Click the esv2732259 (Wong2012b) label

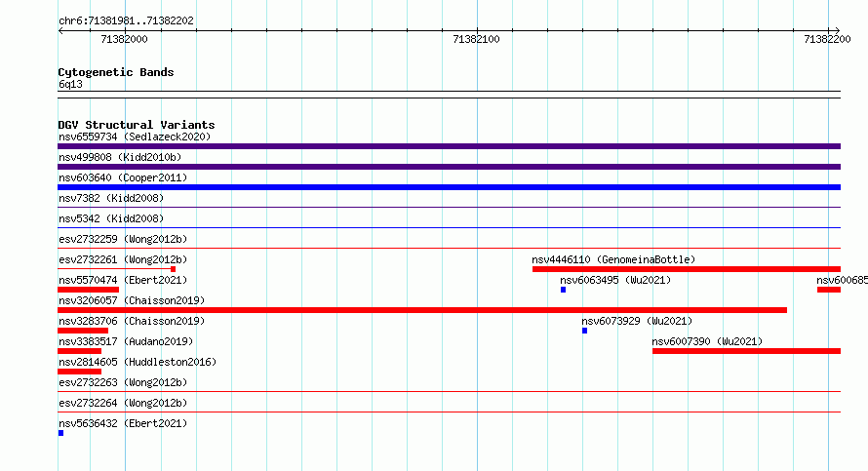[123, 239]
